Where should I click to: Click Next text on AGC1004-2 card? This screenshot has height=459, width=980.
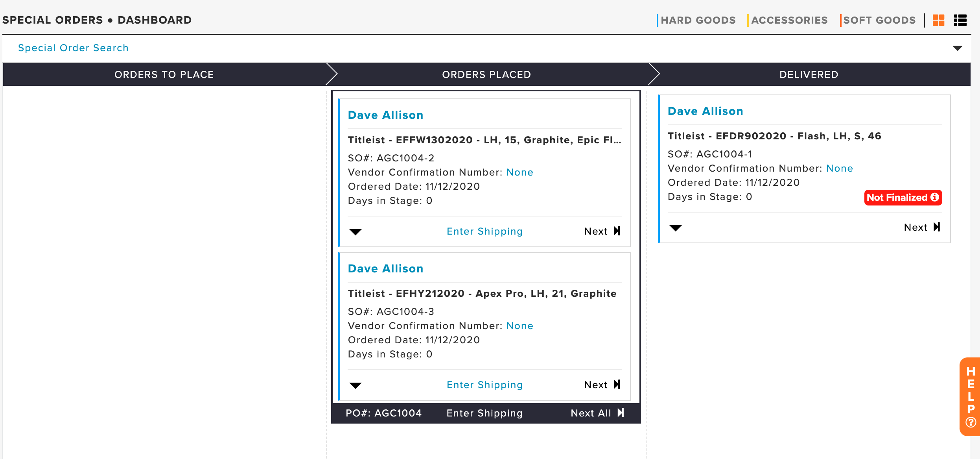[x=596, y=231]
